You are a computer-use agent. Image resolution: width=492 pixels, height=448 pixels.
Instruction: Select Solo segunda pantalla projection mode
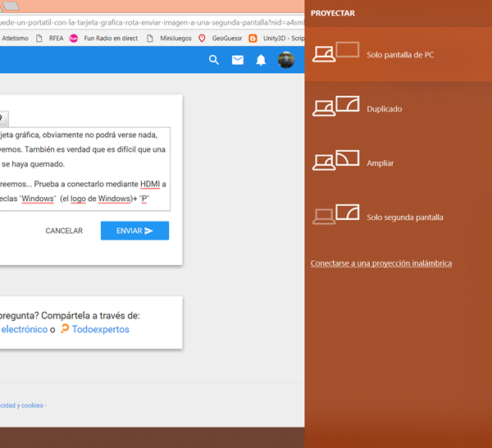pyautogui.click(x=399, y=217)
